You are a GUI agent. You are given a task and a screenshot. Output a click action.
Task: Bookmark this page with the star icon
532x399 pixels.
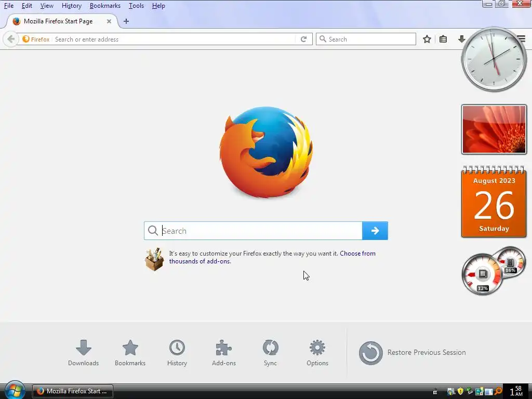pyautogui.click(x=427, y=39)
